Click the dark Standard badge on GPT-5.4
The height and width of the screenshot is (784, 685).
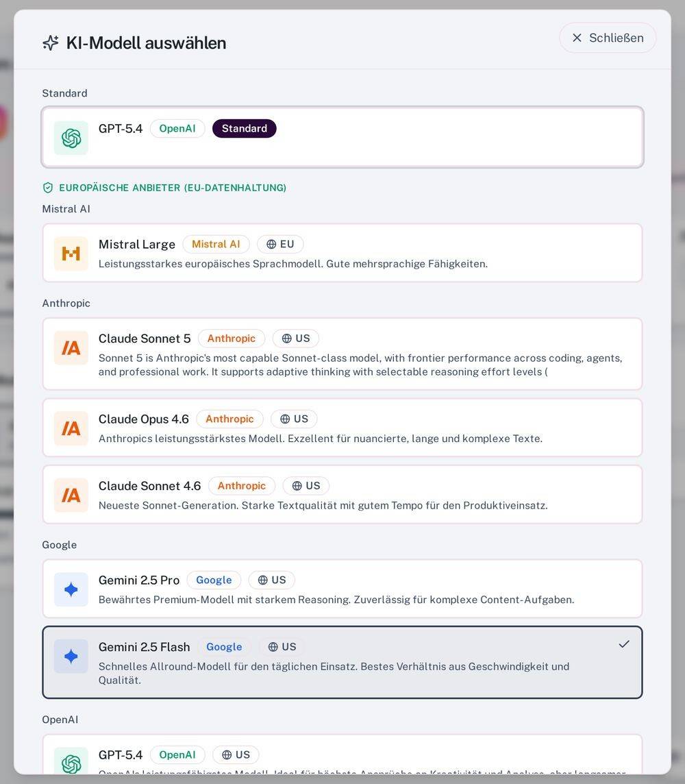click(x=245, y=129)
